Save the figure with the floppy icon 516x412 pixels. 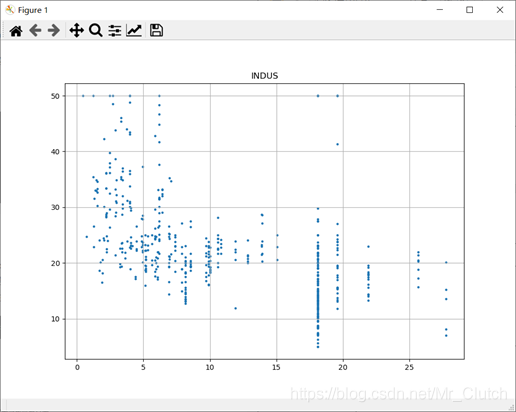[x=156, y=31]
